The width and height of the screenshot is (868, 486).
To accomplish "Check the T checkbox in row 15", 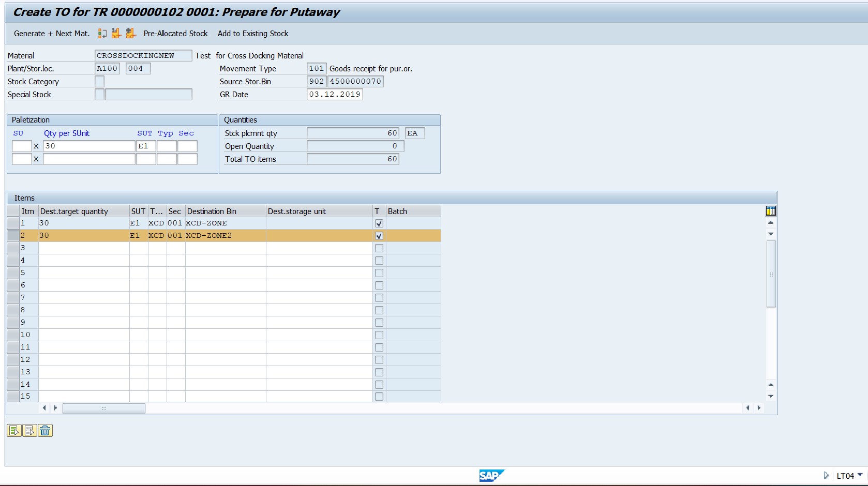I will pyautogui.click(x=379, y=397).
